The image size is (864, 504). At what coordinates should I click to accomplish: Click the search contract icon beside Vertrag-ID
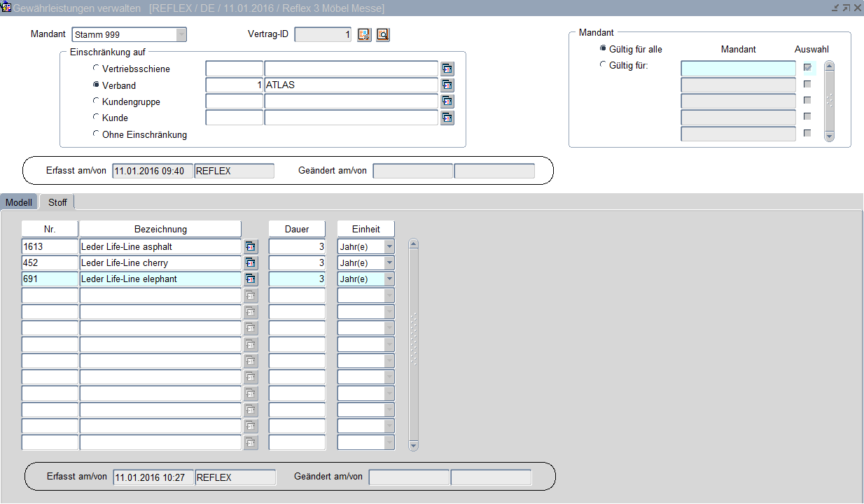(382, 35)
